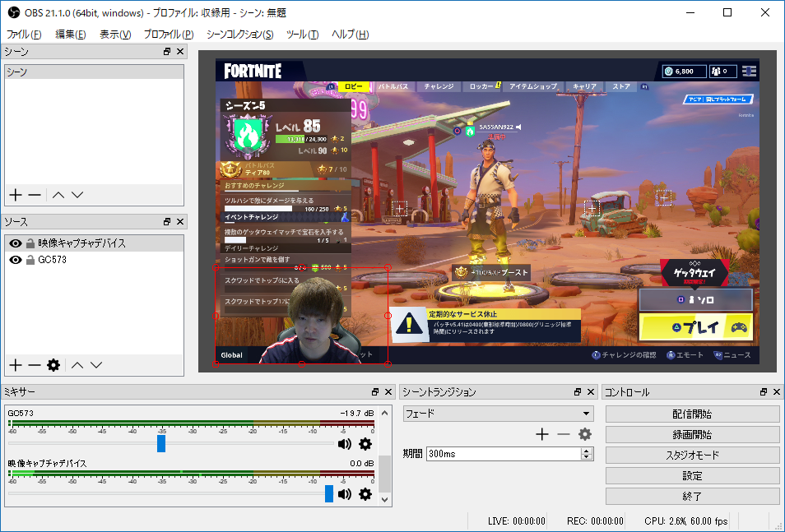Add a transition with plus icon

542,434
